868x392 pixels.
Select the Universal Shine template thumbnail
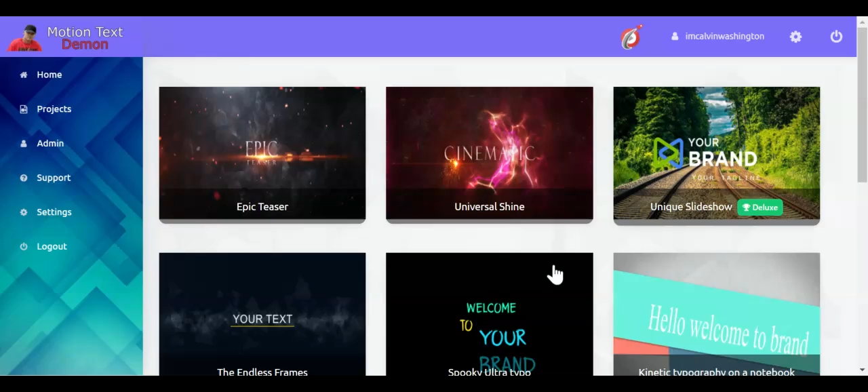click(x=490, y=153)
